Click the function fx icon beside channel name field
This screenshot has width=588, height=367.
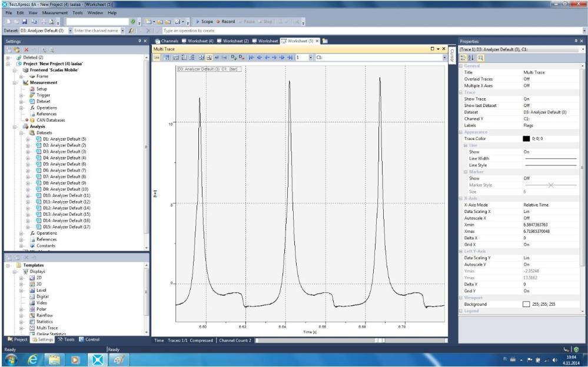click(132, 31)
